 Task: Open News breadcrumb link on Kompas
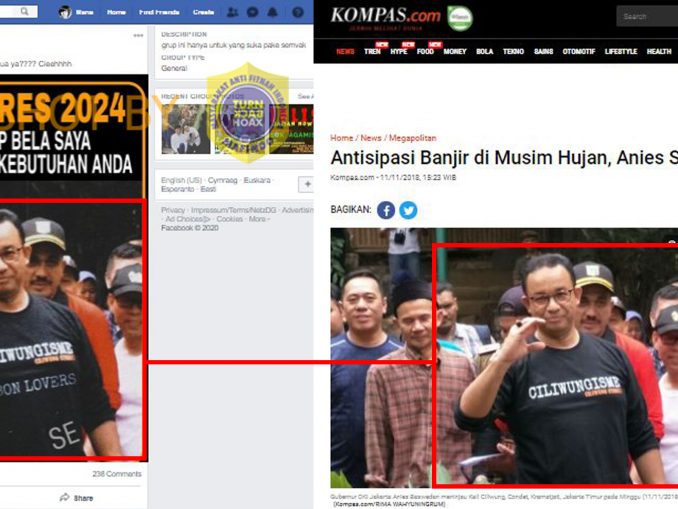[x=371, y=138]
